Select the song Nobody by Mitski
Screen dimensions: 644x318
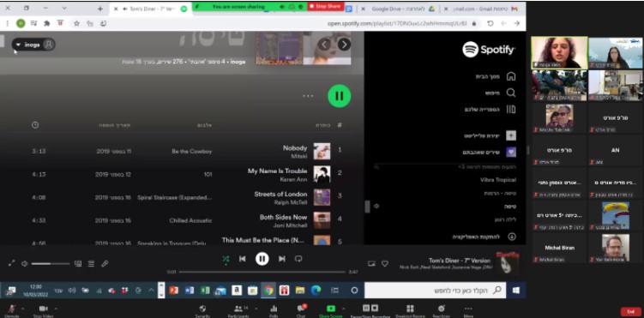(x=182, y=152)
